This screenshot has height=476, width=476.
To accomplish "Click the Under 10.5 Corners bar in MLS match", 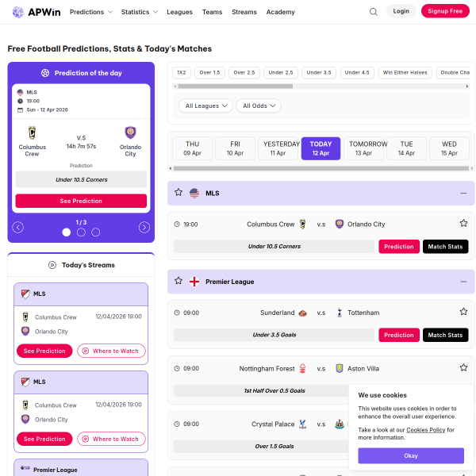I will [x=274, y=247].
